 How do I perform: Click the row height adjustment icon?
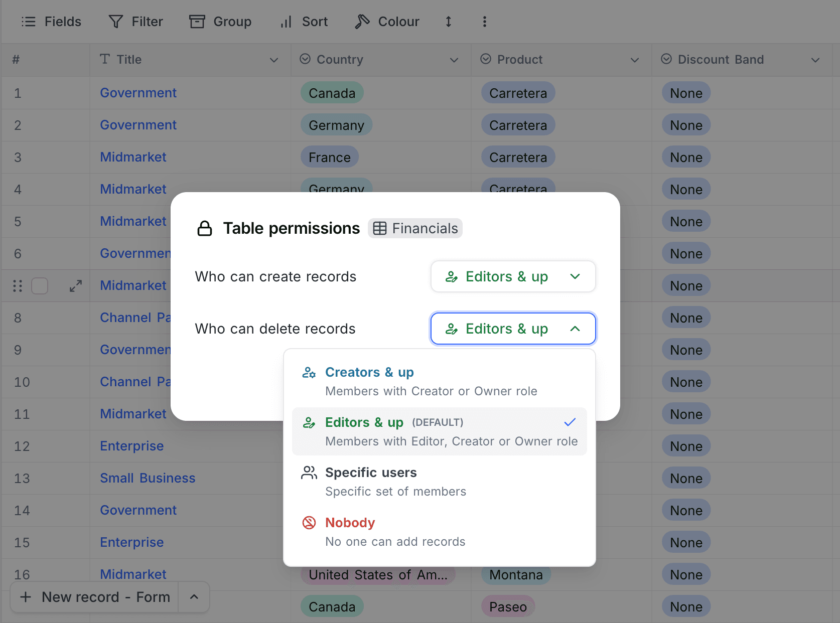[448, 22]
